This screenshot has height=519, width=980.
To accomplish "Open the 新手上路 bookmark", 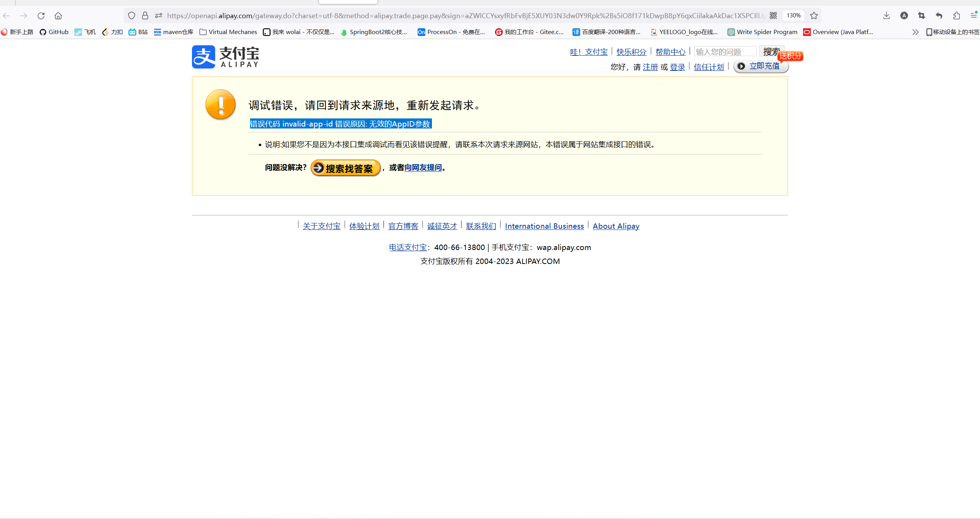I will click(17, 32).
